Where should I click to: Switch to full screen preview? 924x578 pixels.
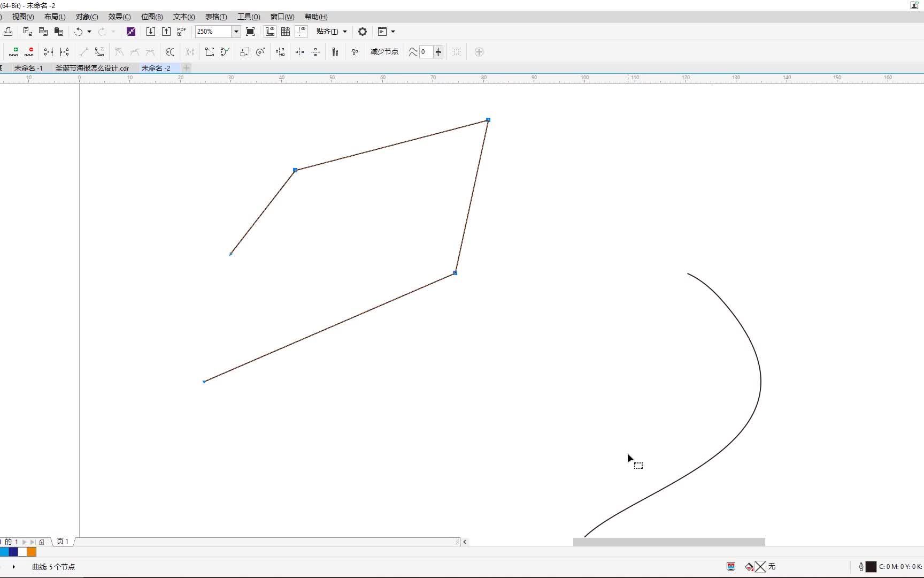[250, 32]
